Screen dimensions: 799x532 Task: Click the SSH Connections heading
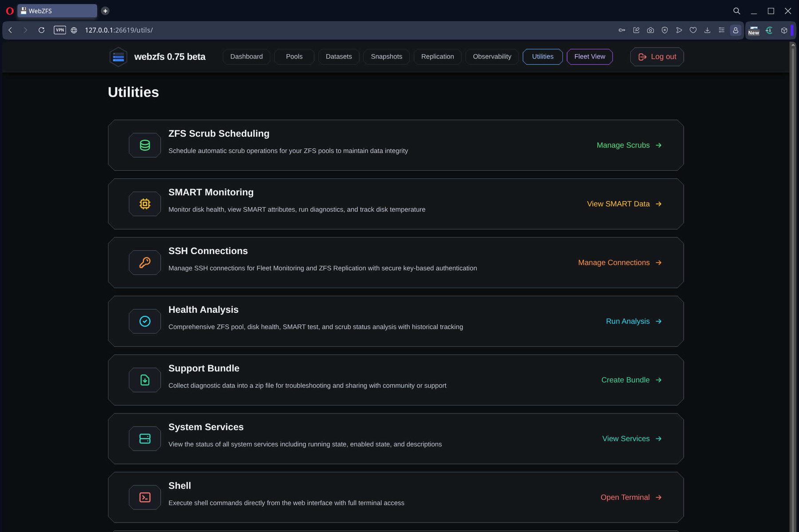[208, 251]
